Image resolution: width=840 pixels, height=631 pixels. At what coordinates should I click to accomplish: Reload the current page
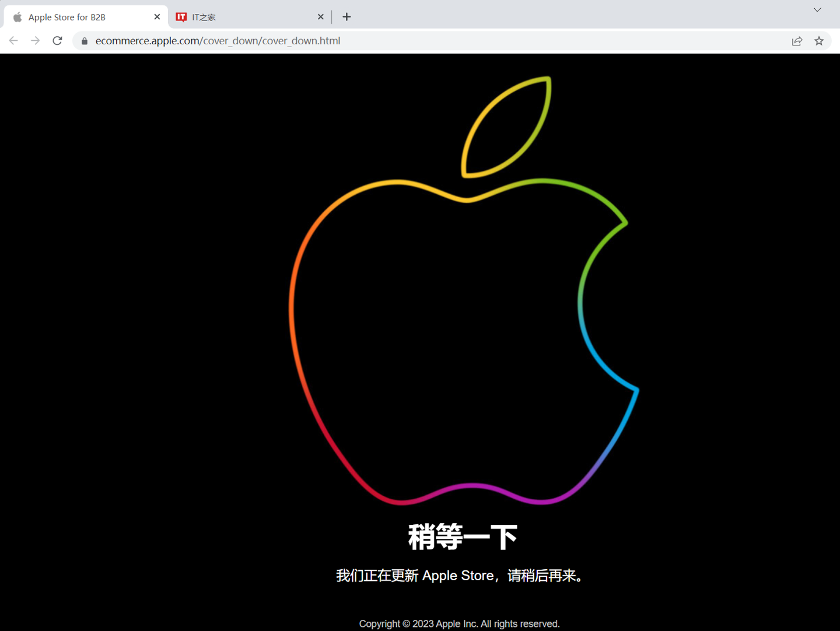[57, 40]
